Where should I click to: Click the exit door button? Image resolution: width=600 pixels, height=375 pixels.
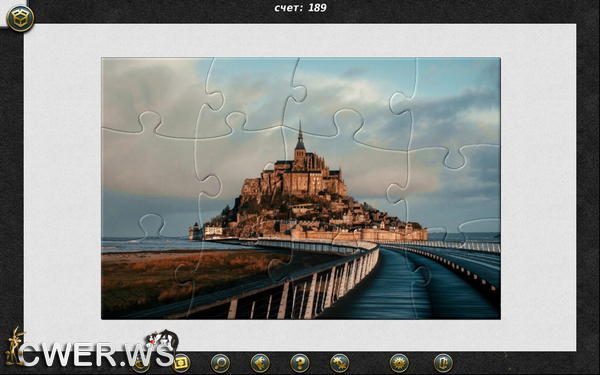(x=443, y=363)
